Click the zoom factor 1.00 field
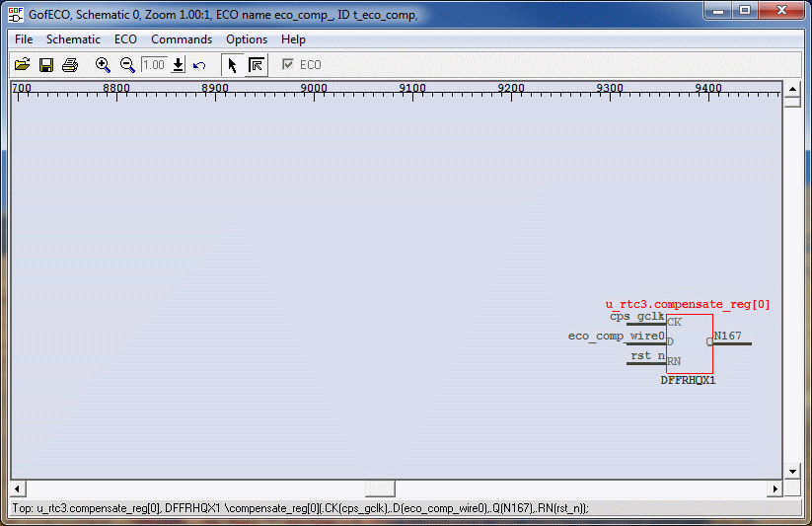Viewport: 812px width, 526px height. click(153, 65)
